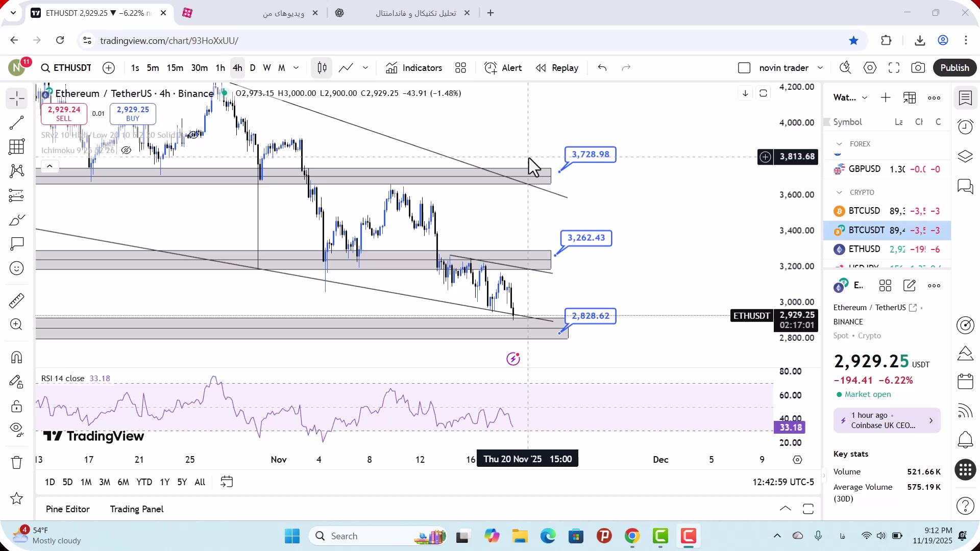Screen dimensions: 980x551
Task: Collapse the FOREX watchlist section
Action: (x=839, y=144)
